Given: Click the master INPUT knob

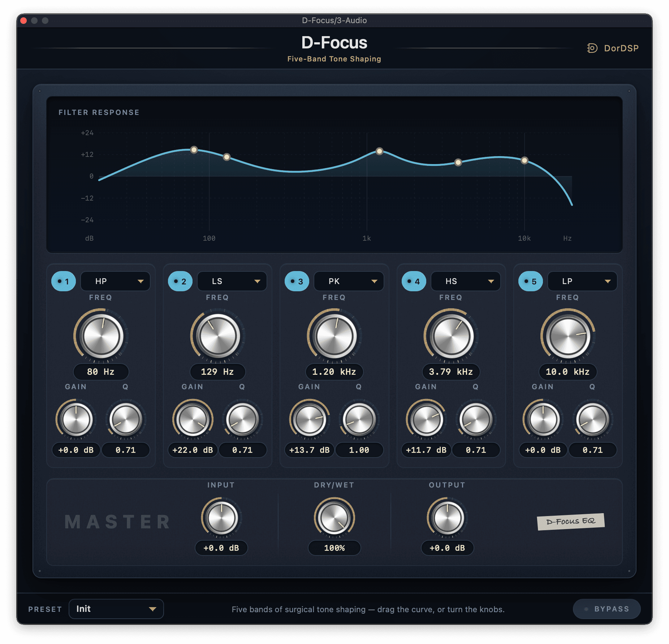Looking at the screenshot, I should pos(221,518).
